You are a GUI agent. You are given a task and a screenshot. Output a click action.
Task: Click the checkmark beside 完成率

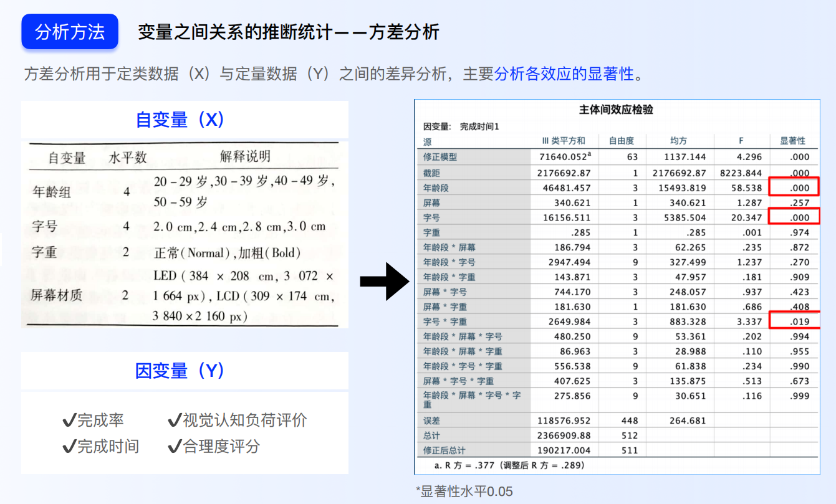pos(69,420)
